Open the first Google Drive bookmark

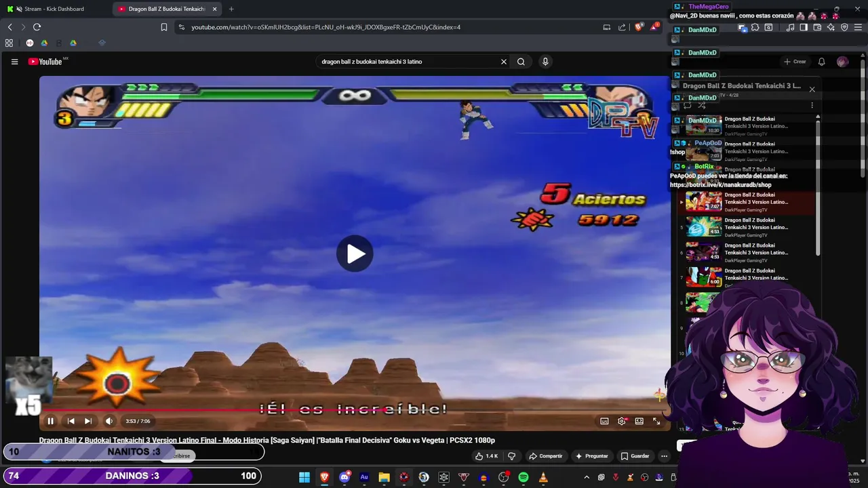(x=44, y=43)
